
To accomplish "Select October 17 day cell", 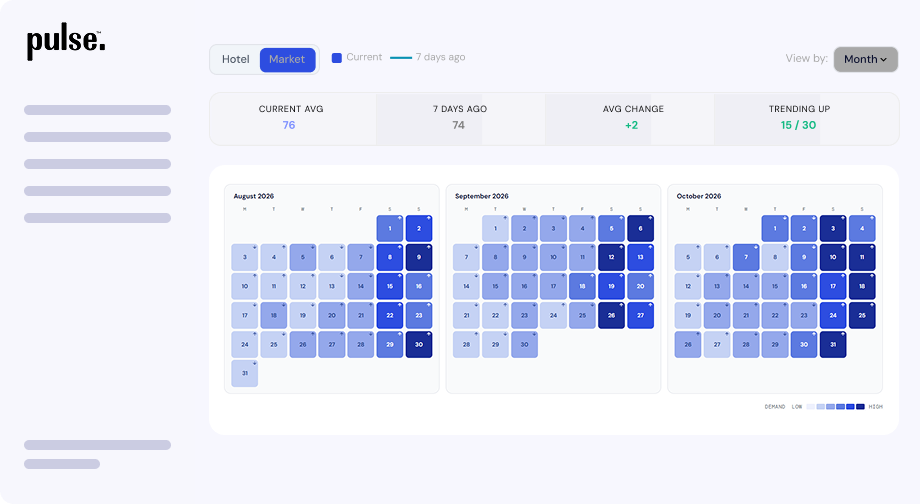I will pos(833,286).
